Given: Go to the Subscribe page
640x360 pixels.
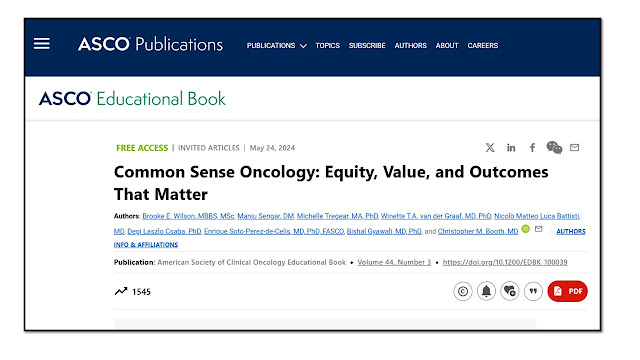Looking at the screenshot, I should (x=367, y=46).
